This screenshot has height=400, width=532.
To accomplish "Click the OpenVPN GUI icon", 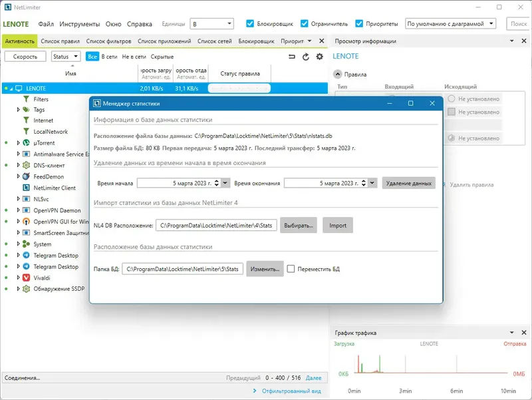I will click(x=26, y=222).
